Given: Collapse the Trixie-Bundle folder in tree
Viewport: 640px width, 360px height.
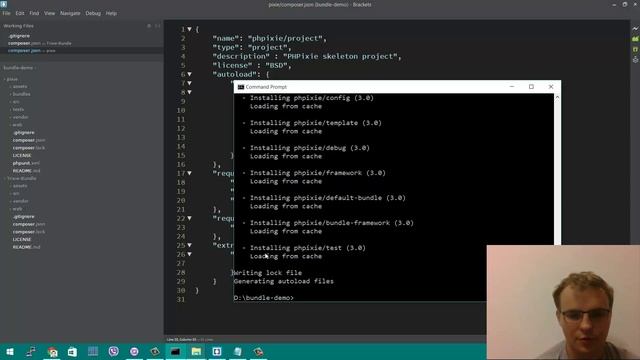Looking at the screenshot, I should coord(21,178).
